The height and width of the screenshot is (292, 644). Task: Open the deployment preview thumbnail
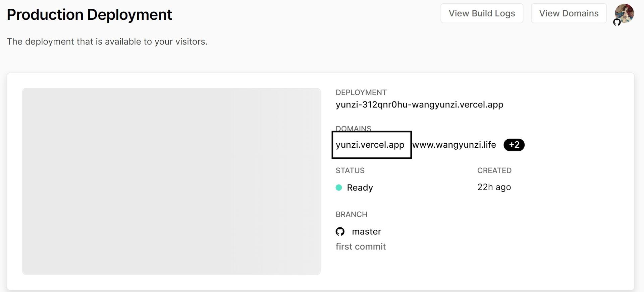click(x=171, y=181)
